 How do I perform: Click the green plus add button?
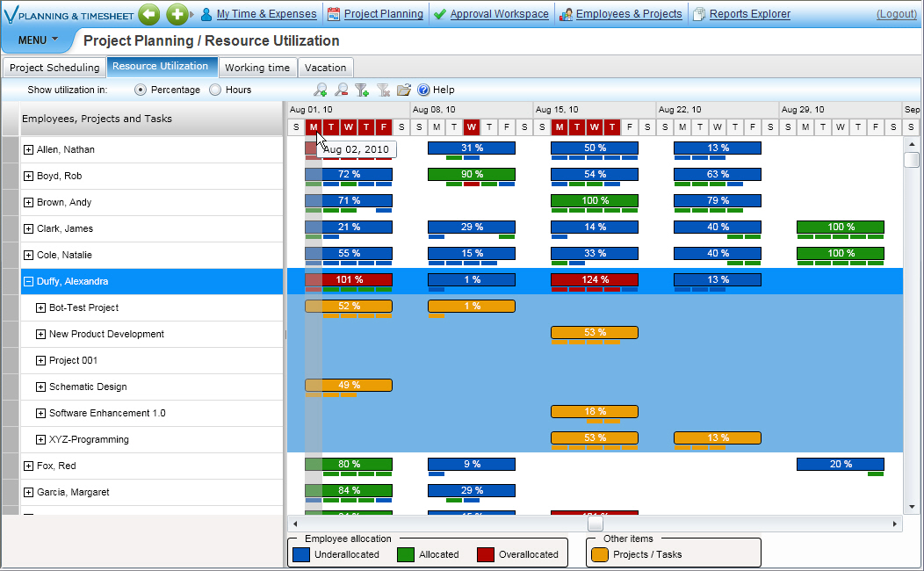[177, 14]
